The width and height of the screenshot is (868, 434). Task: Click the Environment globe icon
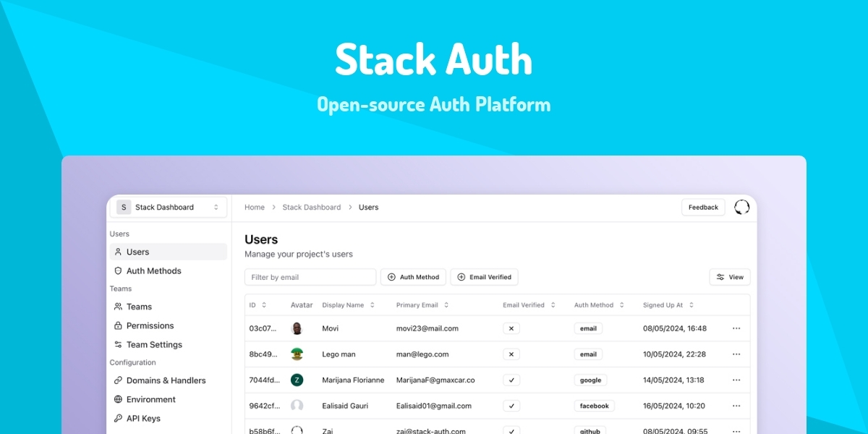119,399
